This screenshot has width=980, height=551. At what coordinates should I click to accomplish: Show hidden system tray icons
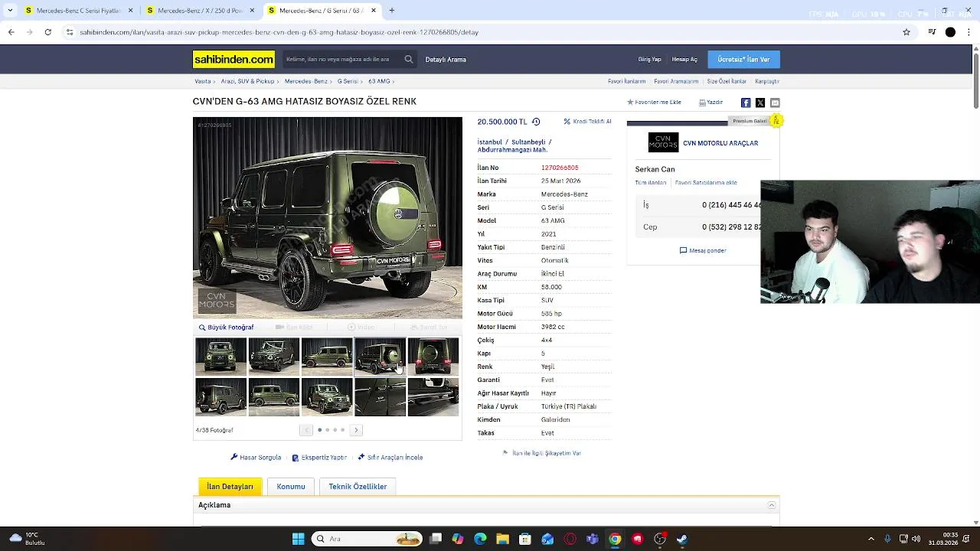(871, 539)
